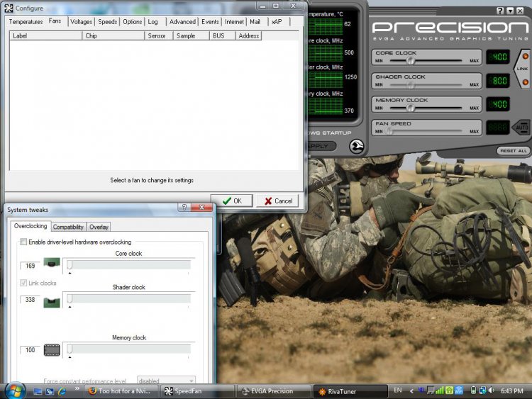Image resolution: width=532 pixels, height=399 pixels.
Task: Click the SHADER CLOCK slider handle in Precision
Action: pyautogui.click(x=410, y=84)
